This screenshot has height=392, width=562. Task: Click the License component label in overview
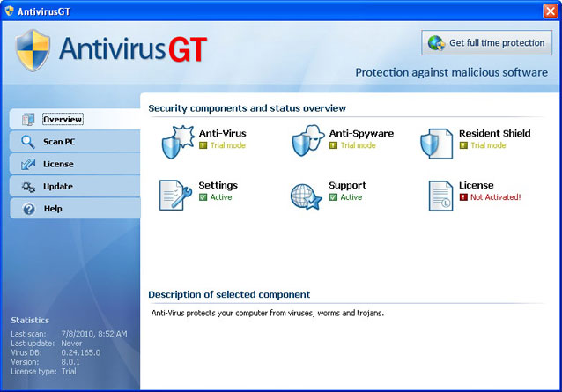477,185
